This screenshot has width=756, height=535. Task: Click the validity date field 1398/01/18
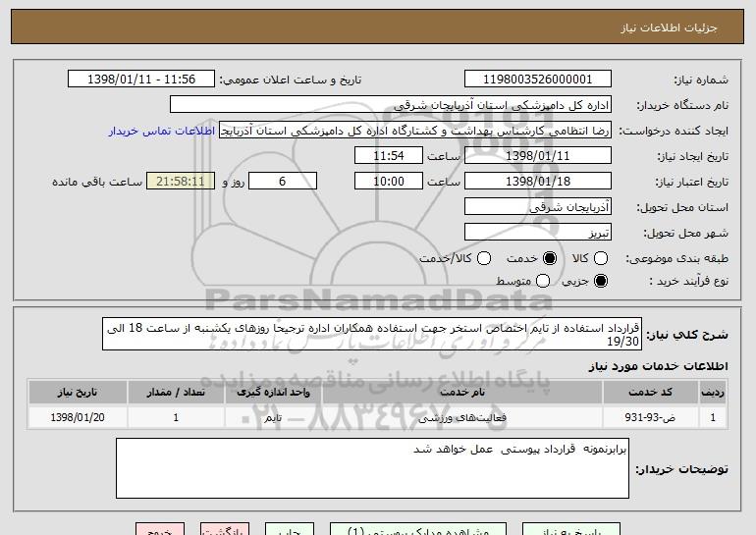click(x=538, y=182)
